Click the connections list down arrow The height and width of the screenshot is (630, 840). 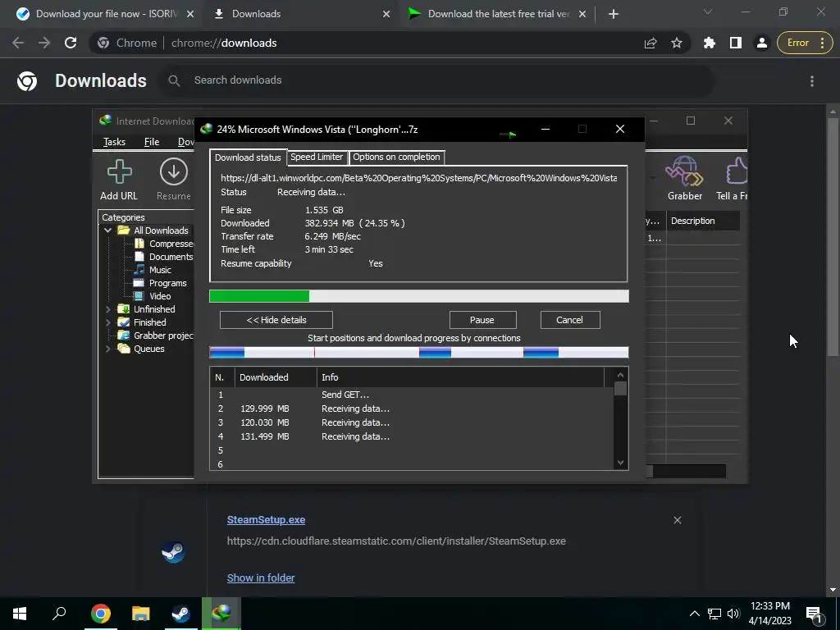coord(620,463)
